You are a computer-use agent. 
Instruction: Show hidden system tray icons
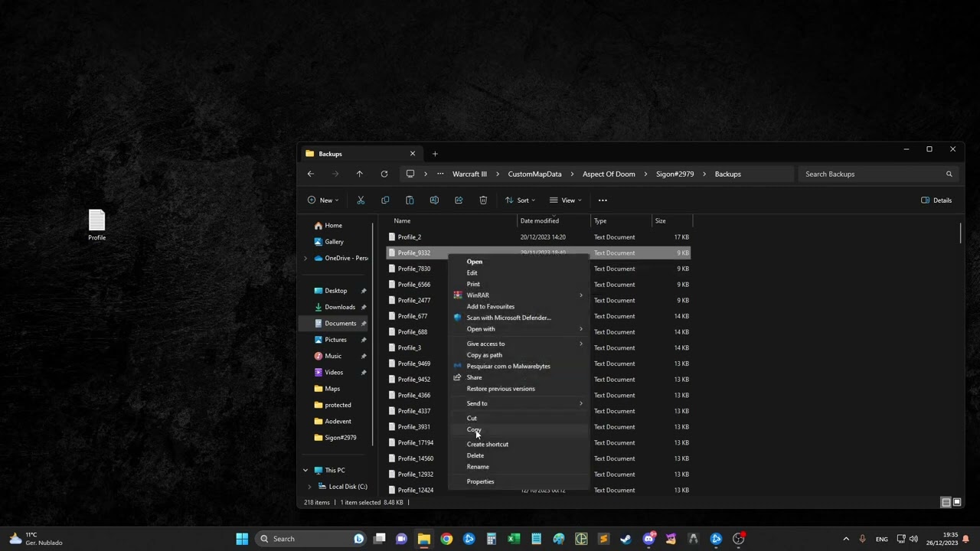click(x=846, y=539)
